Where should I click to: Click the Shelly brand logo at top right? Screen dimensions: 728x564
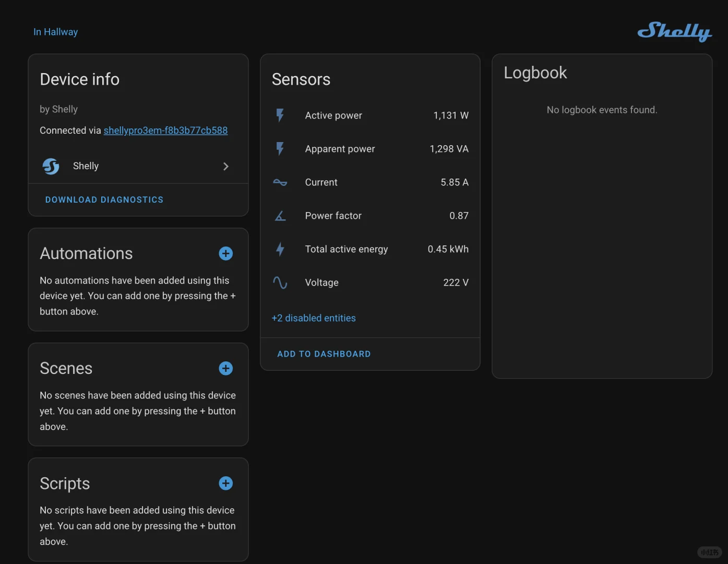(674, 31)
